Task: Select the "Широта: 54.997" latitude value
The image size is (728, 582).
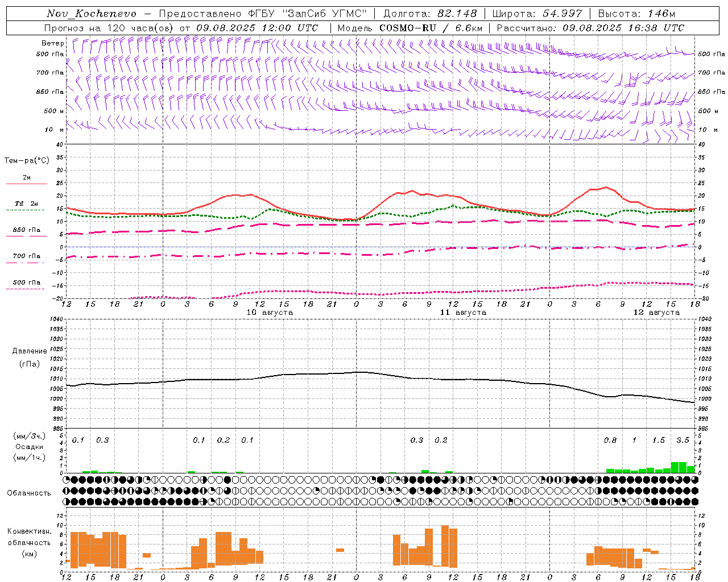Action: (x=537, y=14)
